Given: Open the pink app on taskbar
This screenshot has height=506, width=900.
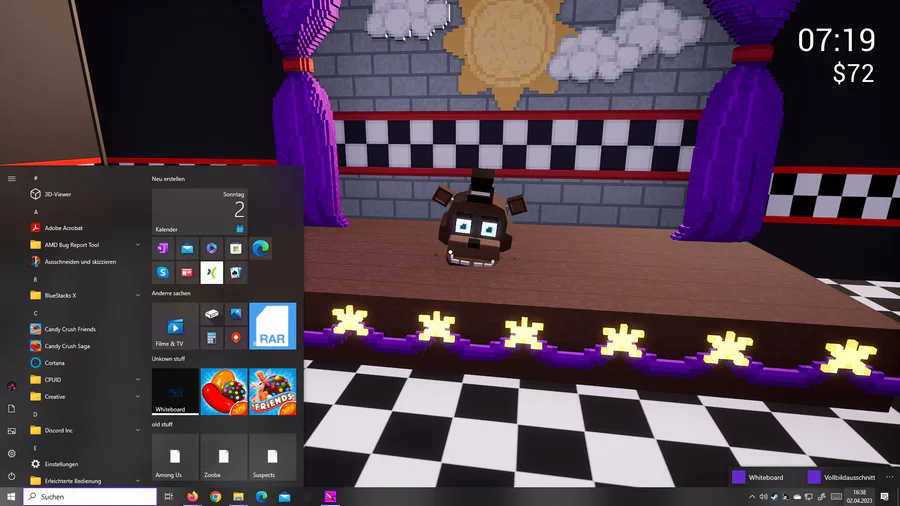Looking at the screenshot, I should pyautogui.click(x=330, y=497).
